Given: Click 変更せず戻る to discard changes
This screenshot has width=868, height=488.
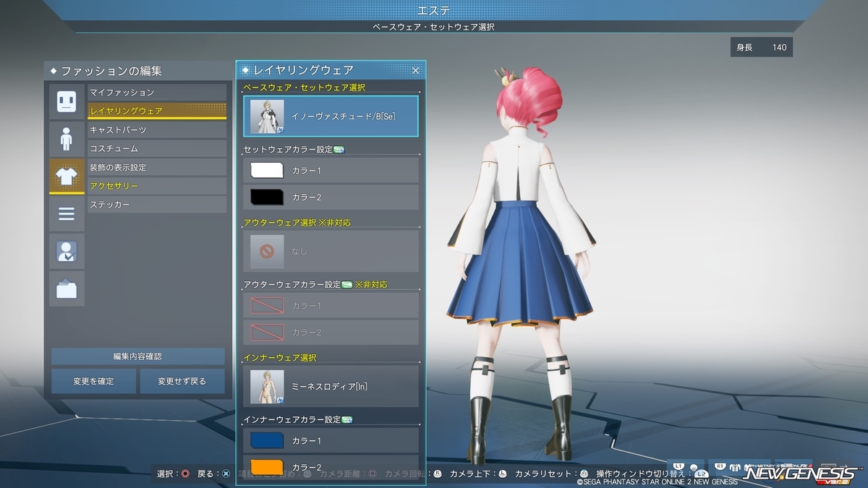Looking at the screenshot, I should point(182,381).
